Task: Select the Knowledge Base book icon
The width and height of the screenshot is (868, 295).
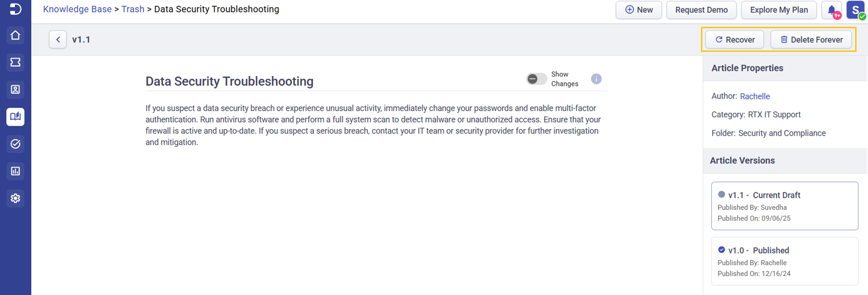Action: [x=15, y=117]
